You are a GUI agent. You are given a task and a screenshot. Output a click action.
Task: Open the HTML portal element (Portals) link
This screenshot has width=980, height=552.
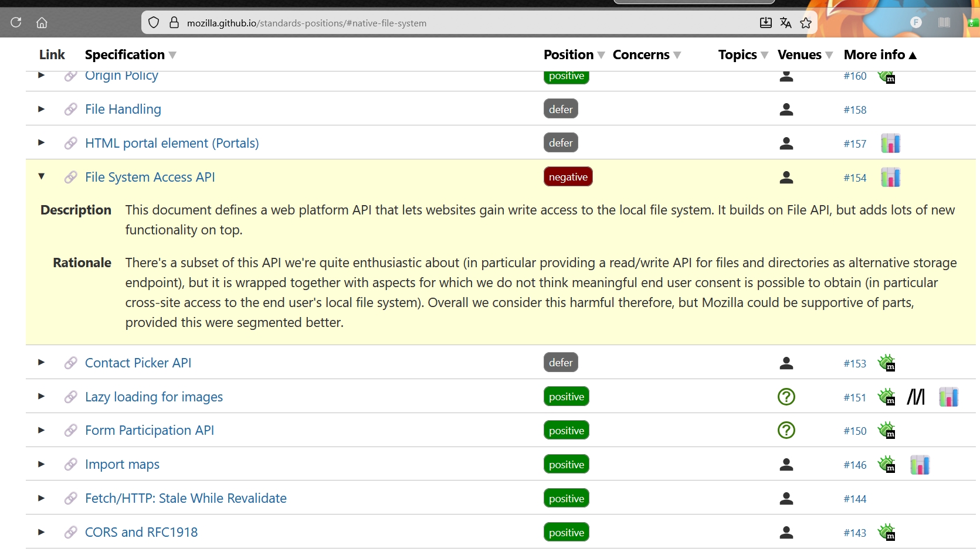point(171,144)
